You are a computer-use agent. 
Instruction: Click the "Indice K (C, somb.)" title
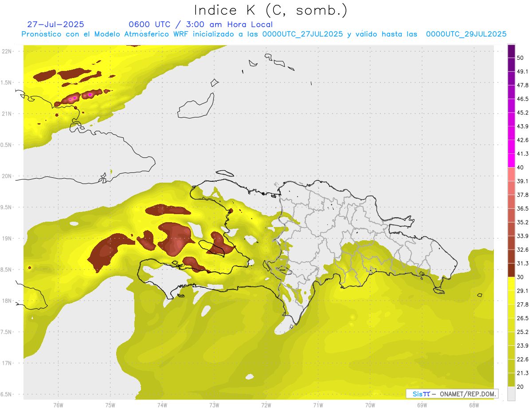coord(271,10)
